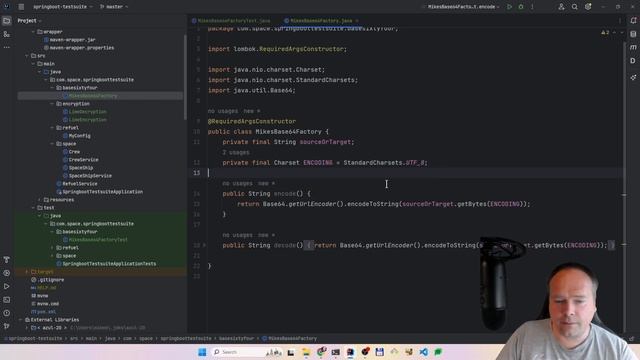Open Project view mode dropdown
Screen dimensions: 640x360
point(29,20)
